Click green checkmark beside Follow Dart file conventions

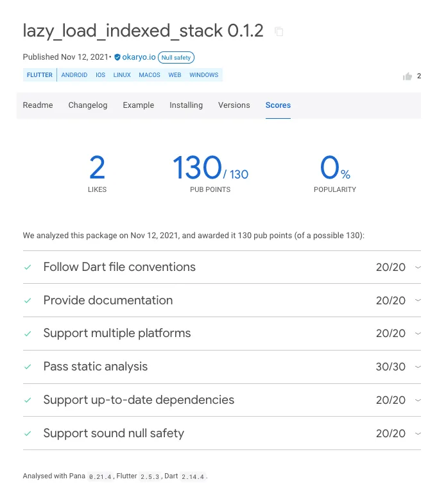point(28,267)
